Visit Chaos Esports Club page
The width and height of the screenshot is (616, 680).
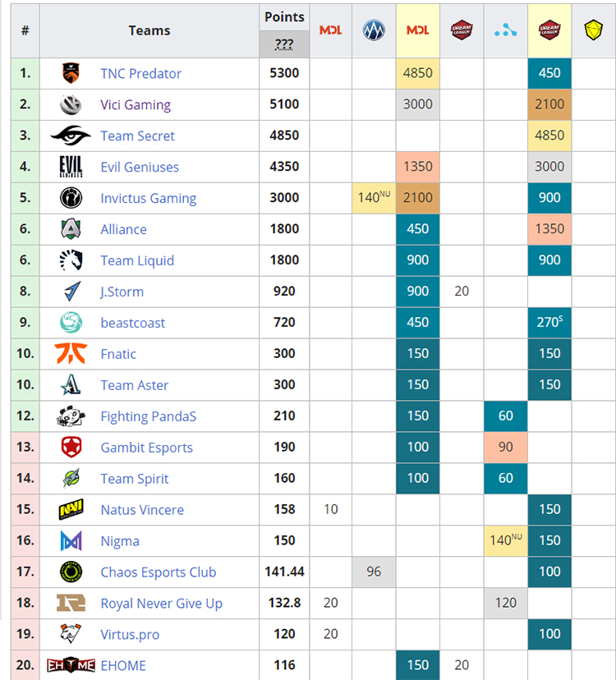(159, 572)
